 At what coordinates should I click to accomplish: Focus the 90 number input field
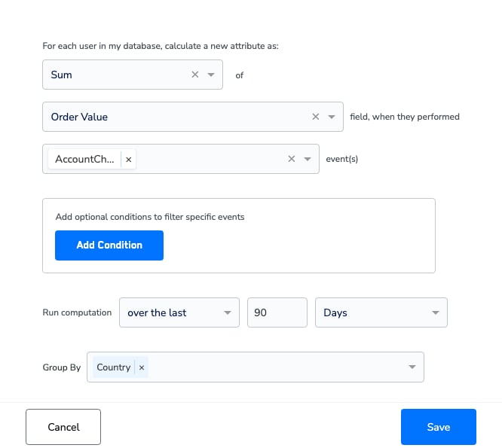[x=277, y=312]
